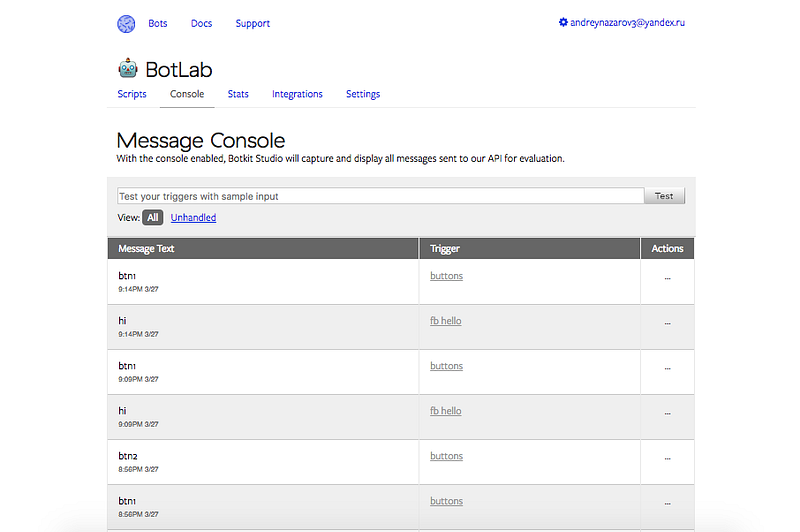Switch view to Unhandled messages

pos(193,217)
